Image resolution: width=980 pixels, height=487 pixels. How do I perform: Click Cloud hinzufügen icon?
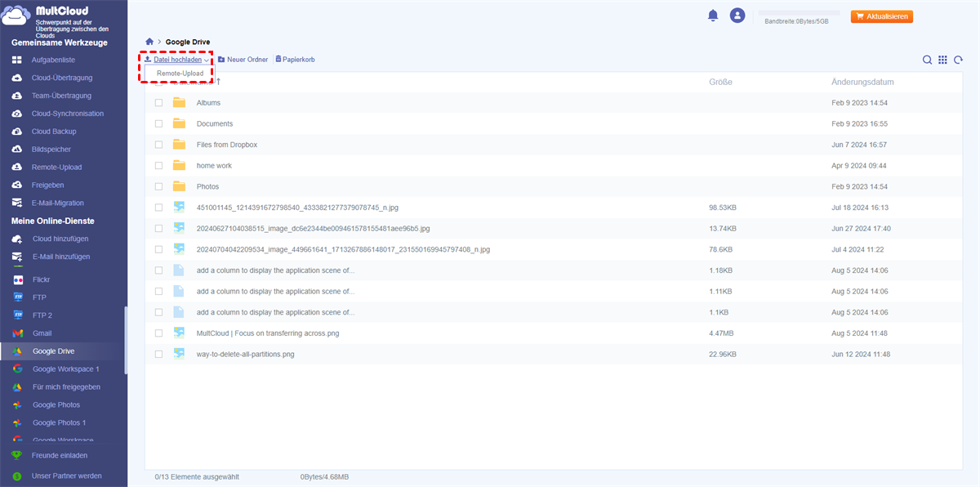(16, 239)
